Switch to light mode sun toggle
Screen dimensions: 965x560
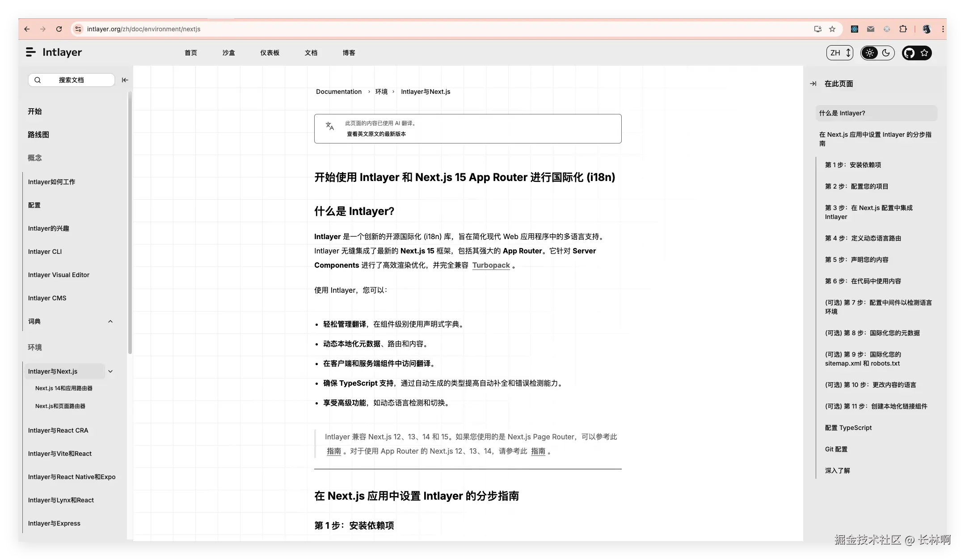click(869, 53)
